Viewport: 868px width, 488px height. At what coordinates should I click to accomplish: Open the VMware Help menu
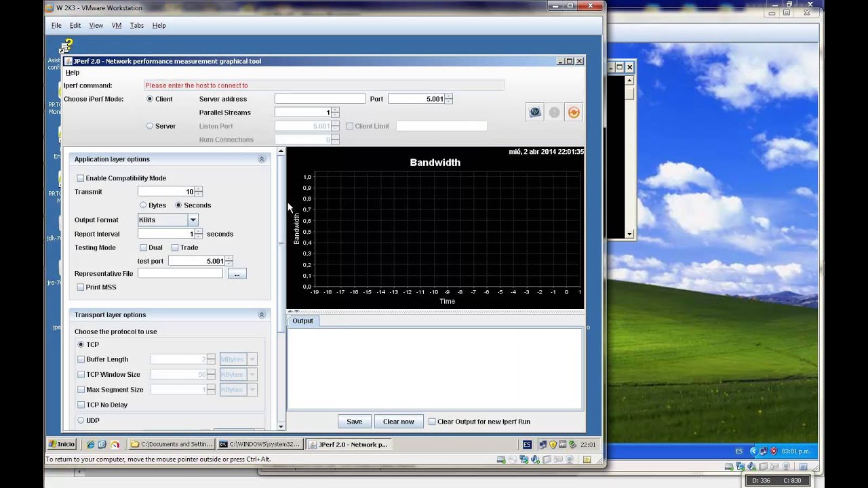click(159, 26)
